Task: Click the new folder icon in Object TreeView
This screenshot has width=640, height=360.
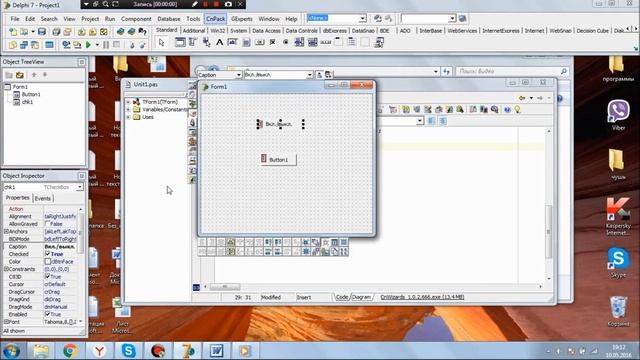Action: [x=9, y=75]
